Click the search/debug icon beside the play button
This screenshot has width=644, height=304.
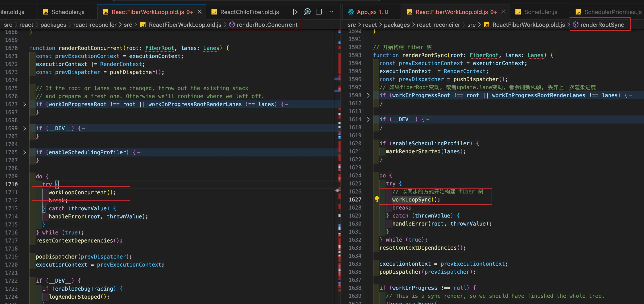(307, 12)
